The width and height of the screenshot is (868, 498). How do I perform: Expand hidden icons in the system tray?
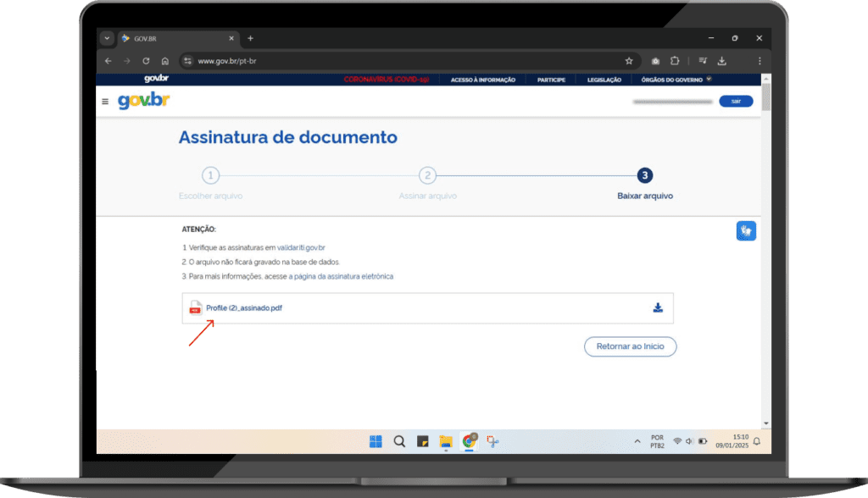click(x=637, y=440)
